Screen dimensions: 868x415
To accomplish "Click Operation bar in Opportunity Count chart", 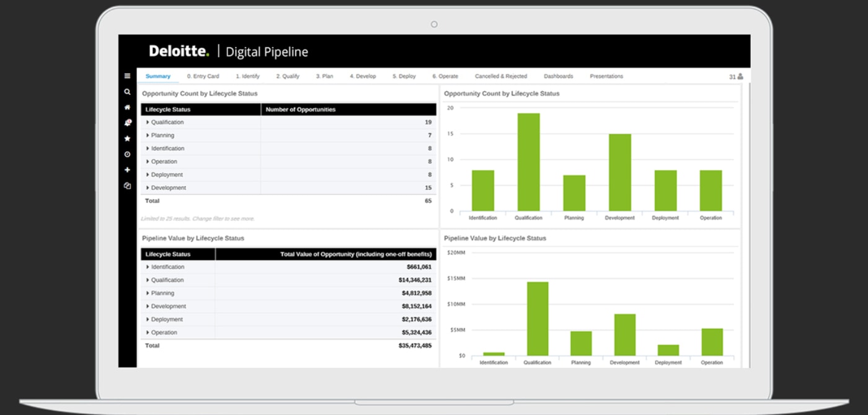I will click(711, 190).
